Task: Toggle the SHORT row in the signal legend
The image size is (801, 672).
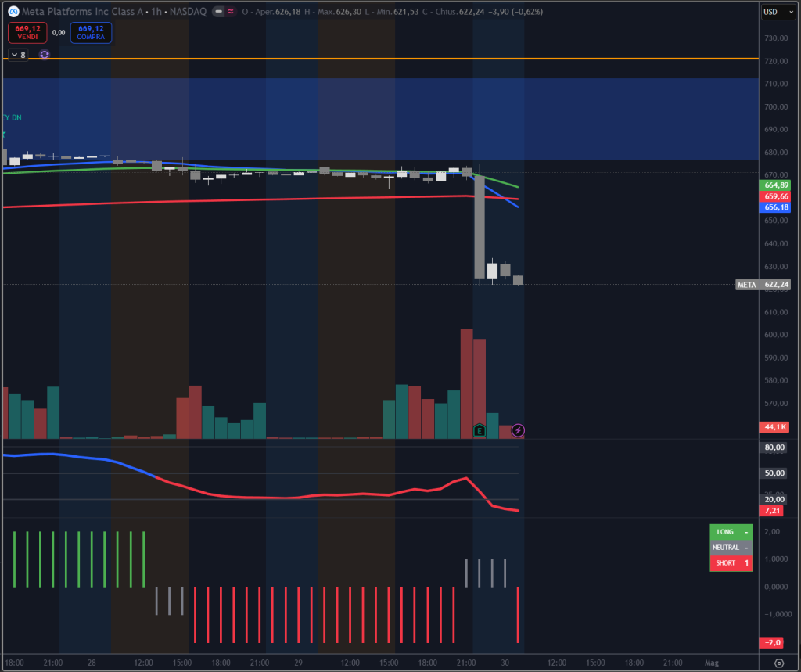Action: [731, 562]
